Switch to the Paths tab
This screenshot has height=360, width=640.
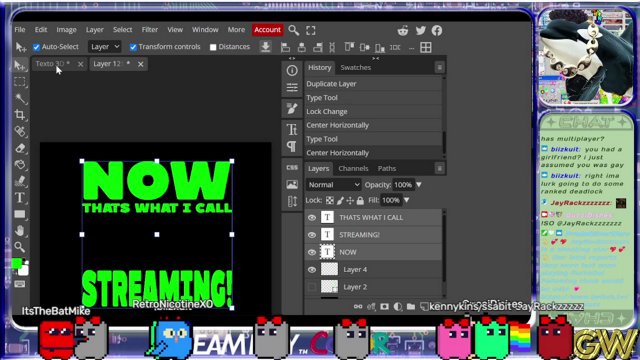tap(387, 168)
